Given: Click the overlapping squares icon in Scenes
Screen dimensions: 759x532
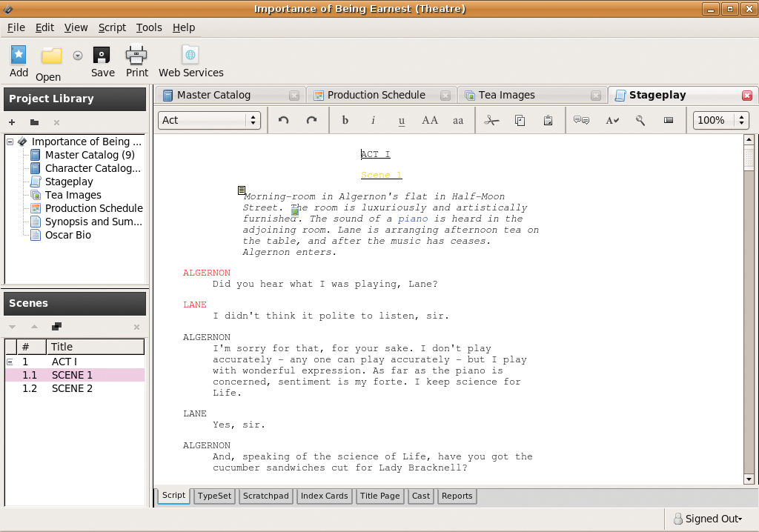Looking at the screenshot, I should pos(56,327).
